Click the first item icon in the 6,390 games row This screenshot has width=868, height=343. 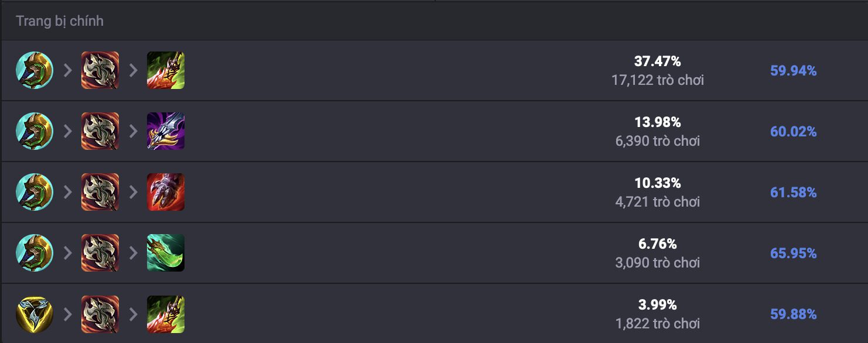(x=35, y=131)
